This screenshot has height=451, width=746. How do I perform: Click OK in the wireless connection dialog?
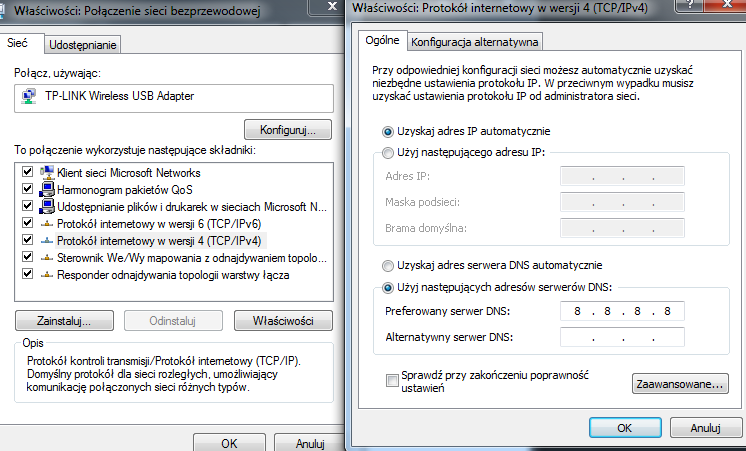(x=229, y=443)
